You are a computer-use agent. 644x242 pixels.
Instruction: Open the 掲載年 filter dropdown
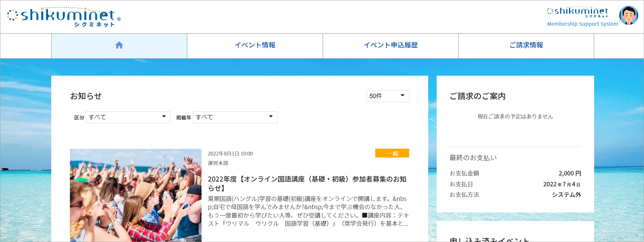pyautogui.click(x=235, y=117)
